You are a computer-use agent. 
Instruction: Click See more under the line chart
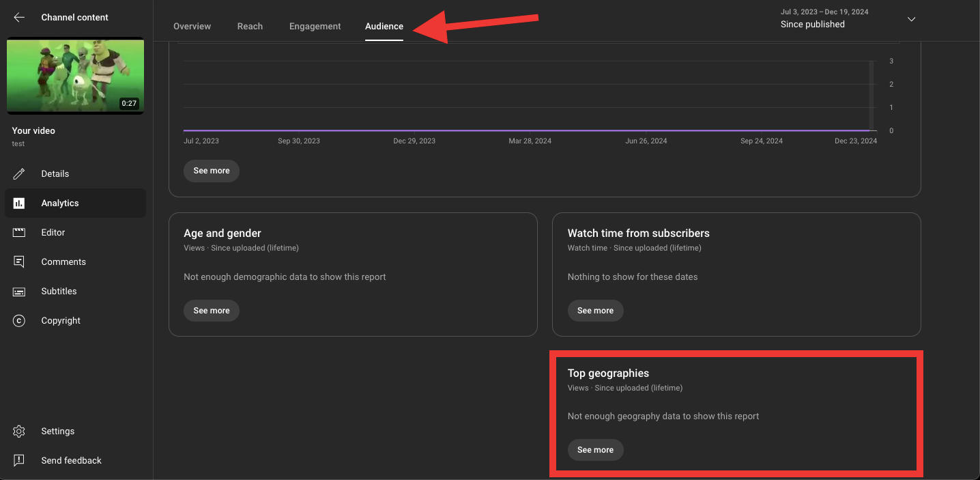(212, 171)
